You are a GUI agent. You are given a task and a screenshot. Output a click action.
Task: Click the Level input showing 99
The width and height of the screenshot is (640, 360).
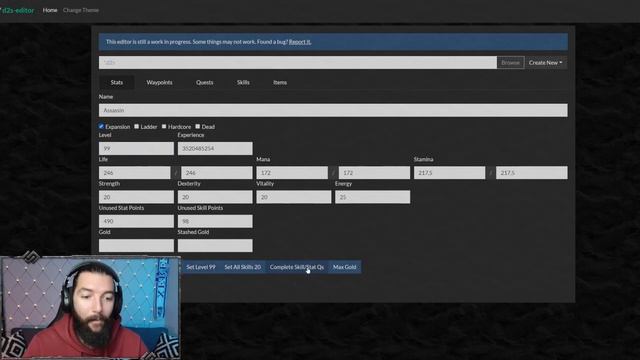(136, 149)
